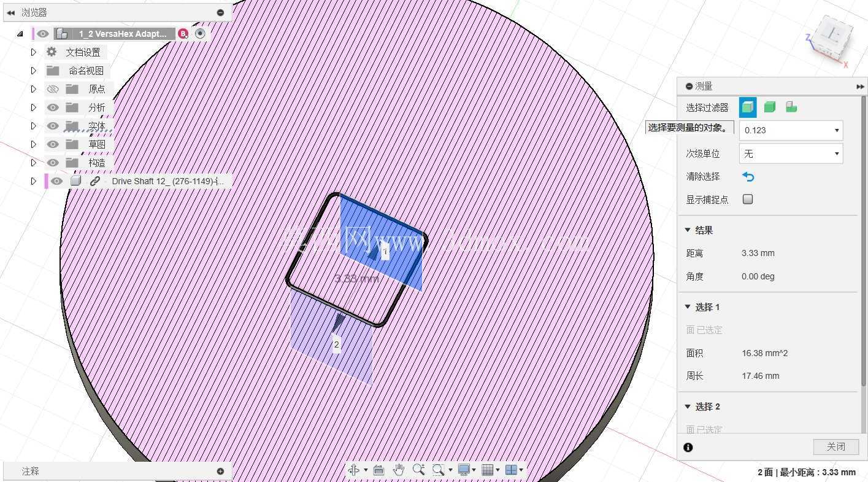Viewport: 868px width, 482px height.
Task: Minimize the 浏览器 panel using the minus icon
Action: coord(220,12)
